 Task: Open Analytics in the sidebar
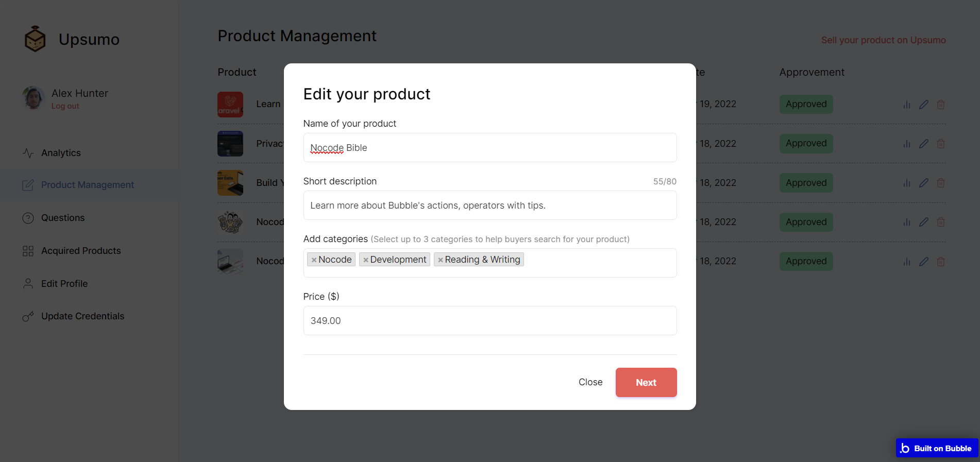click(61, 153)
